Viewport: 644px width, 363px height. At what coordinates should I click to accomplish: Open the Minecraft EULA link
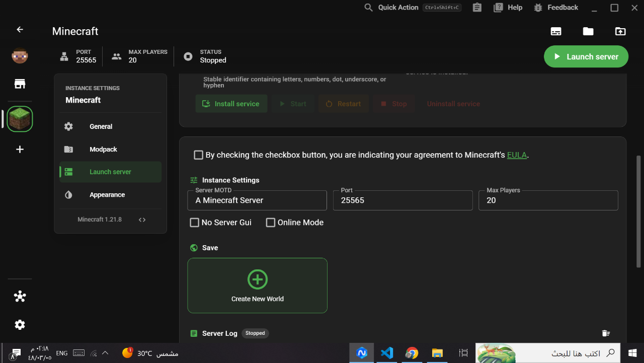pos(517,155)
